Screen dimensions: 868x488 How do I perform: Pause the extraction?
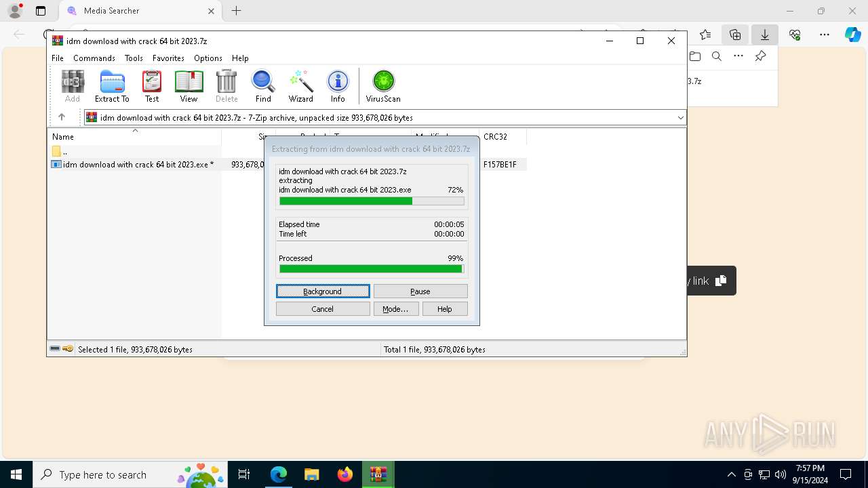pos(420,291)
